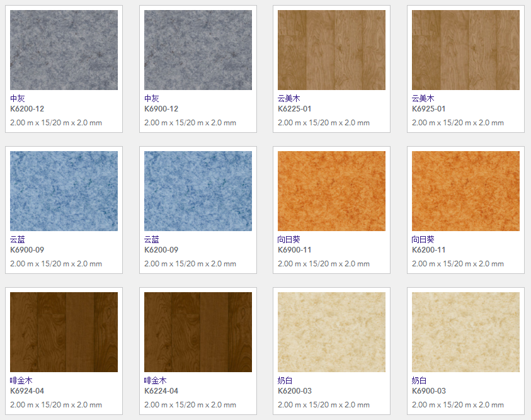Click the 啡金木 link above K6924-04
531x420 pixels.
coord(21,381)
